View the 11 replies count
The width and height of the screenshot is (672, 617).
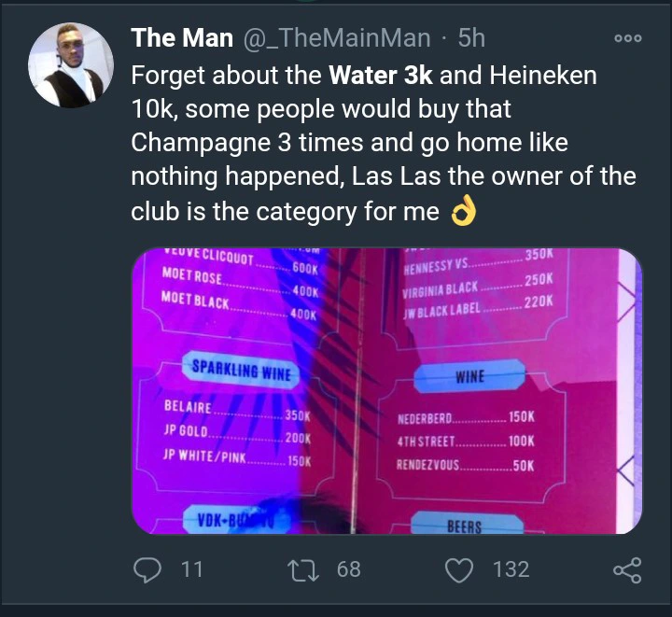(191, 570)
